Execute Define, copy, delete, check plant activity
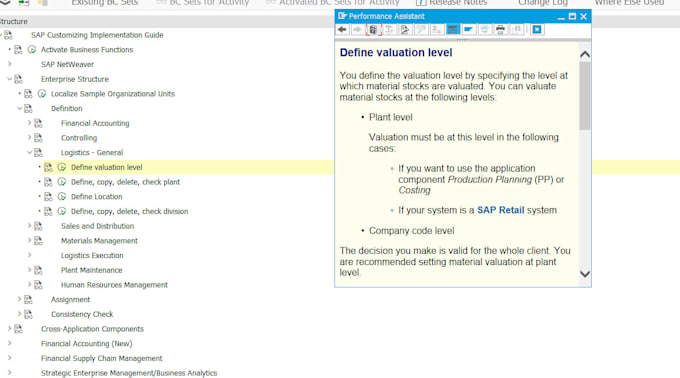 coord(62,182)
